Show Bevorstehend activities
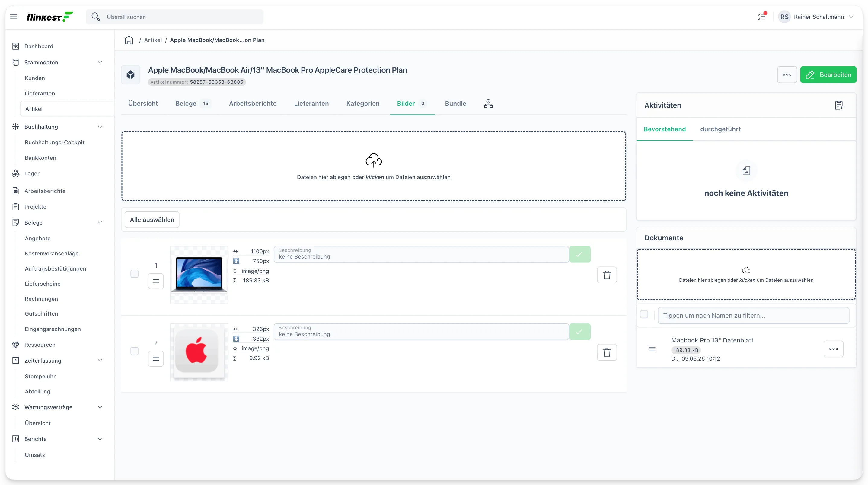868x485 pixels. pyautogui.click(x=665, y=129)
